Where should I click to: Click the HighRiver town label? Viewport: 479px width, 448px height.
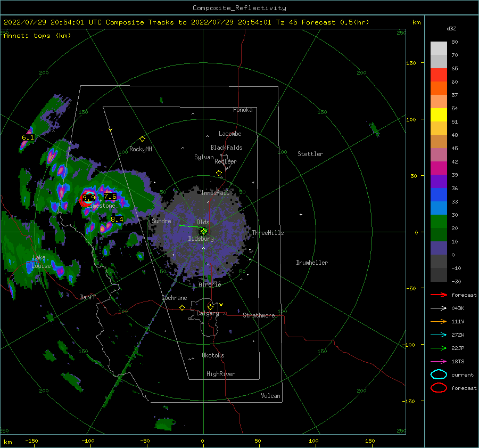pyautogui.click(x=221, y=374)
